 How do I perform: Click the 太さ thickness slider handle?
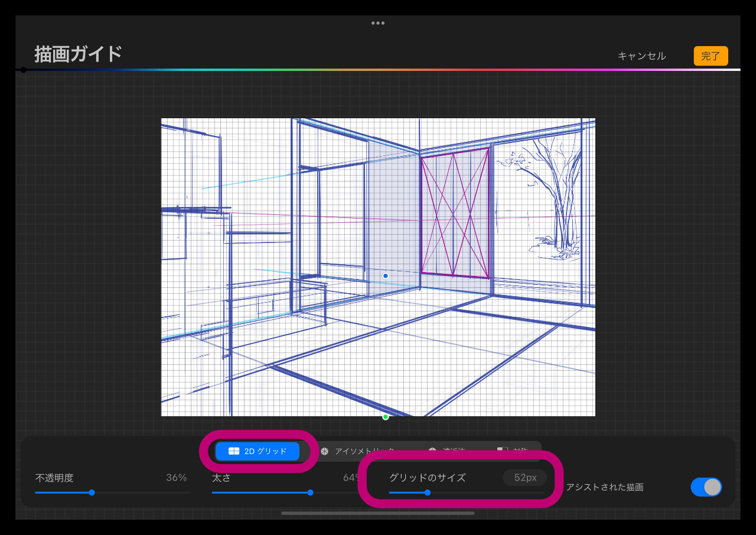pyautogui.click(x=310, y=492)
